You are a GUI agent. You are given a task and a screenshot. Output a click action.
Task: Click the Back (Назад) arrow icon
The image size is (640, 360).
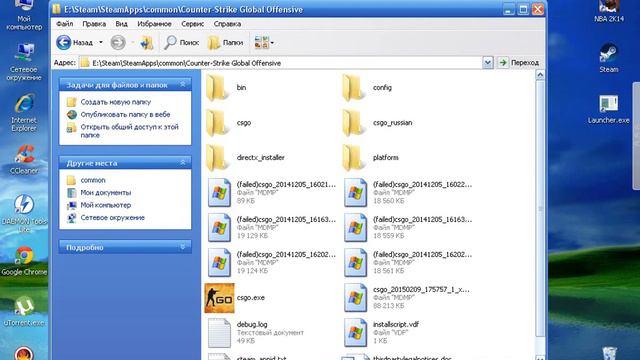coord(64,42)
